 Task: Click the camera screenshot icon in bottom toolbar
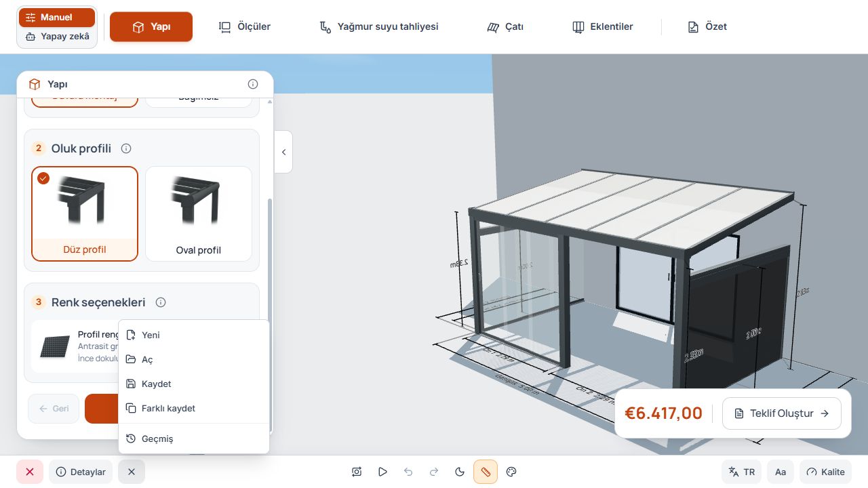[357, 472]
